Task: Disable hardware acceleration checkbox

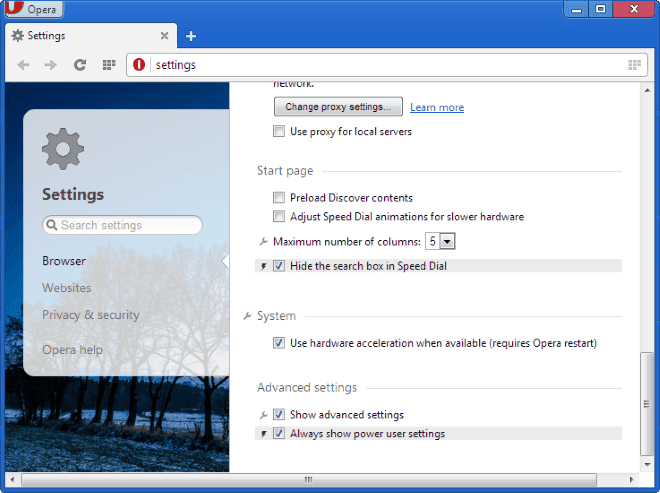Action: [x=279, y=343]
